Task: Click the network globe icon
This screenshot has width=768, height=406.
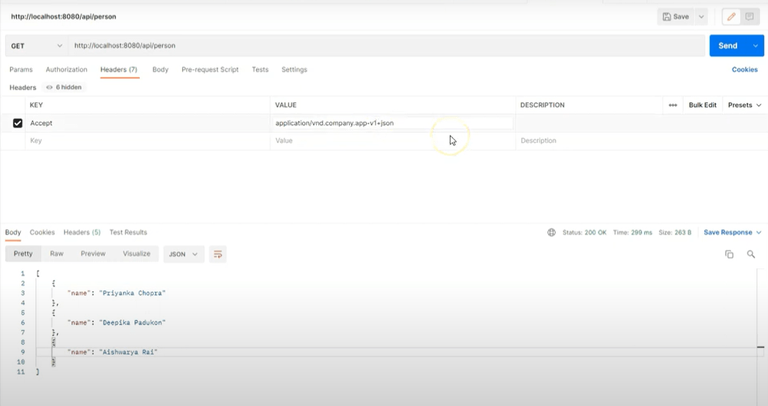Action: [552, 232]
